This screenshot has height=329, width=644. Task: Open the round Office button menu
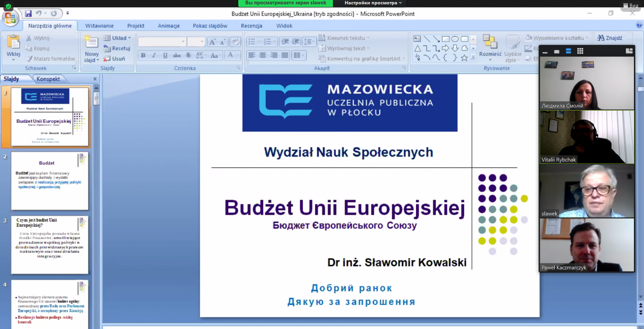click(10, 18)
